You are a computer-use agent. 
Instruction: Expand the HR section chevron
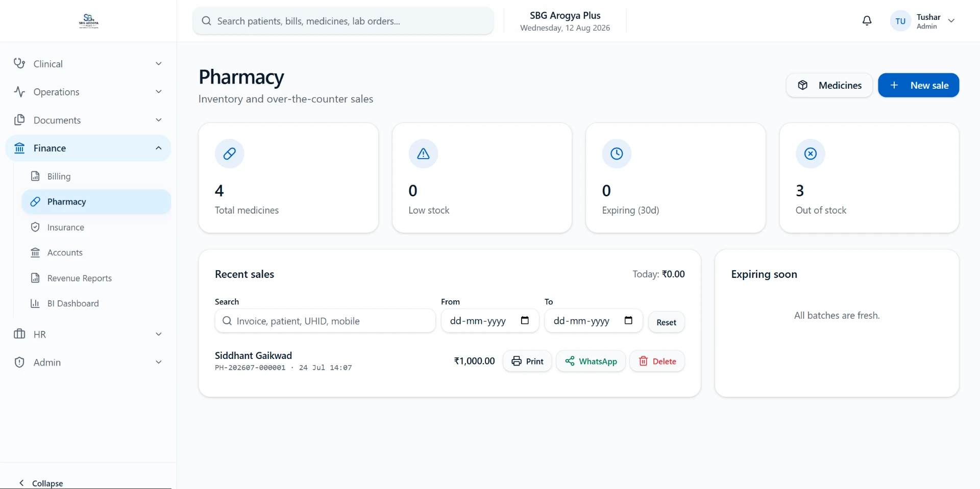click(159, 334)
